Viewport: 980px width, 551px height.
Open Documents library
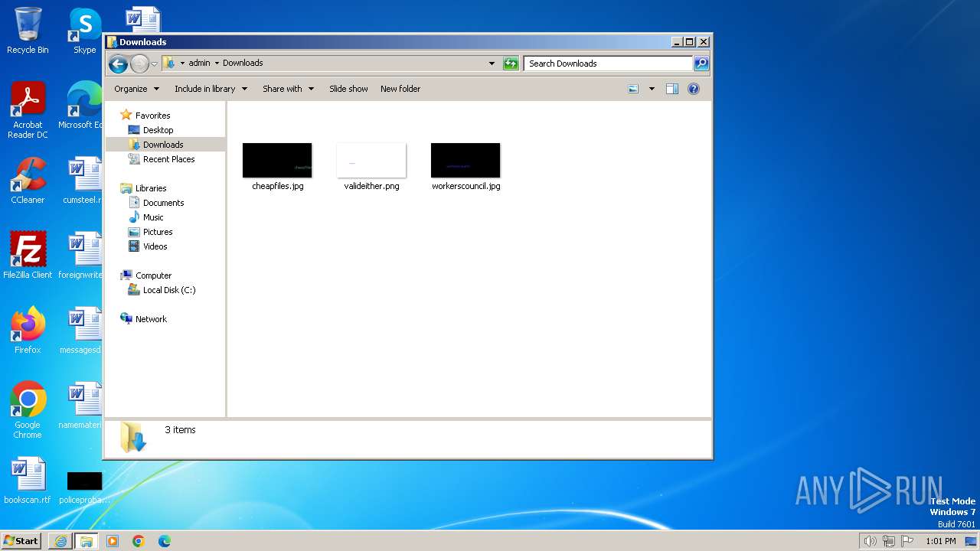click(163, 203)
